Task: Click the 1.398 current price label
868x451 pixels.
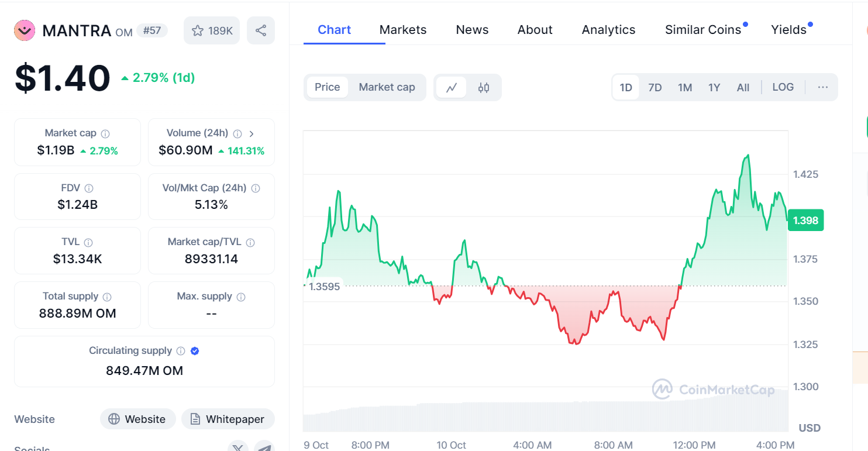Action: point(805,221)
